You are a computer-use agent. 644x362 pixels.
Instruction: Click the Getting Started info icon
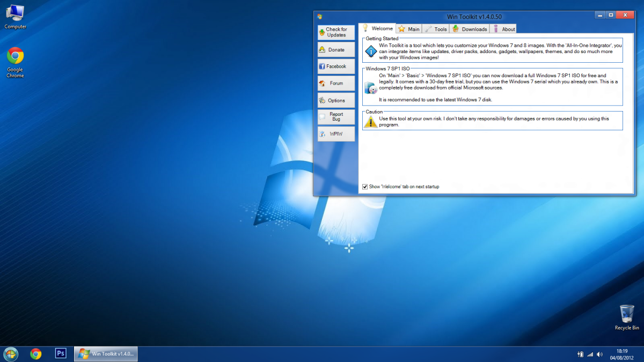click(371, 51)
